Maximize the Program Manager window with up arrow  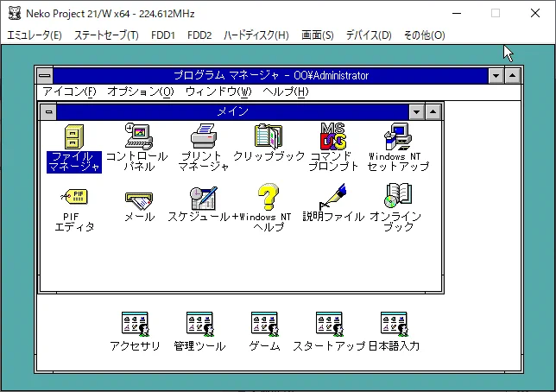(512, 76)
